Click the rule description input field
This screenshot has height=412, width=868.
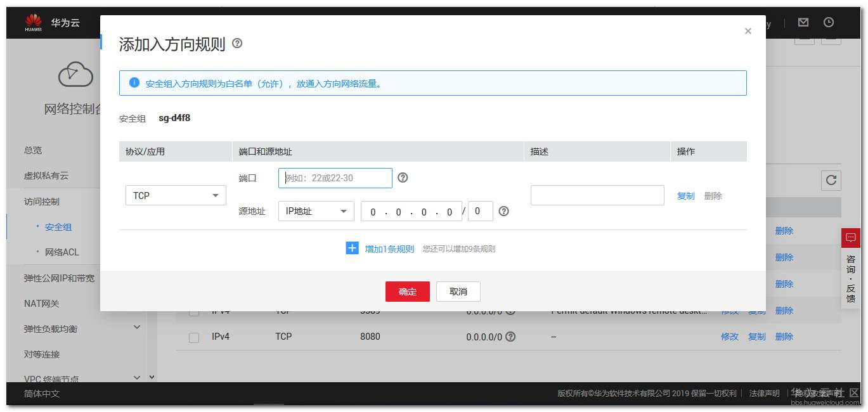point(597,195)
